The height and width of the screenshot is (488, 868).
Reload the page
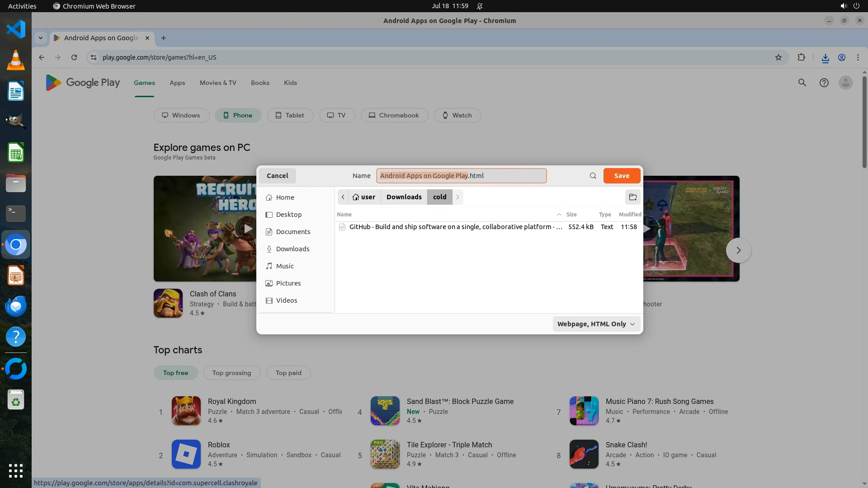click(74, 57)
